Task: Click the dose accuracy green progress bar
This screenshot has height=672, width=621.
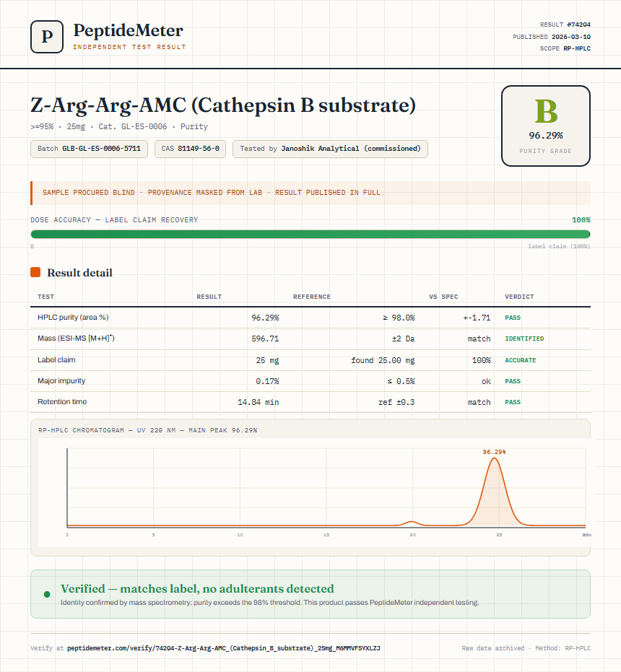Action: pos(310,234)
